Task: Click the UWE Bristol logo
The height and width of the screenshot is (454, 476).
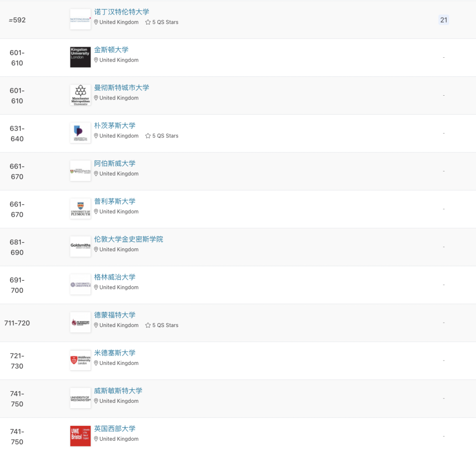Action: [x=81, y=436]
